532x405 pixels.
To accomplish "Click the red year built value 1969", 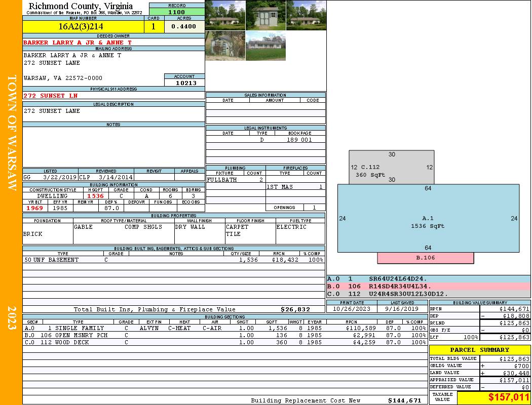I will (x=35, y=208).
